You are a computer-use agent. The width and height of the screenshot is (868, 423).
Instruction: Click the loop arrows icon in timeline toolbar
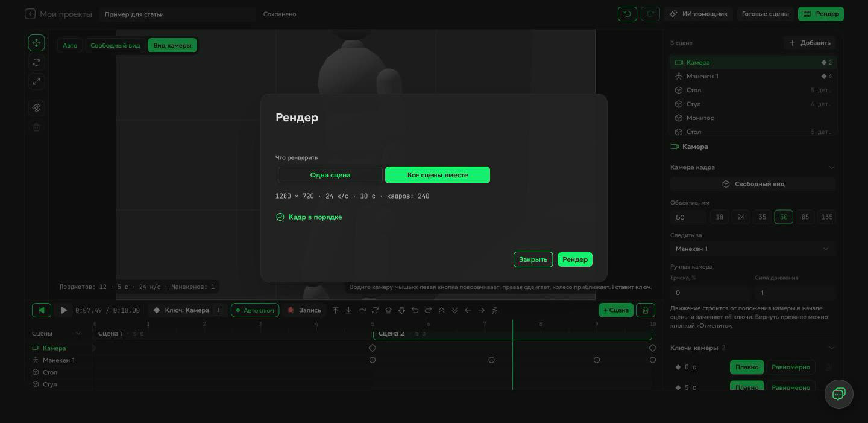click(x=375, y=310)
